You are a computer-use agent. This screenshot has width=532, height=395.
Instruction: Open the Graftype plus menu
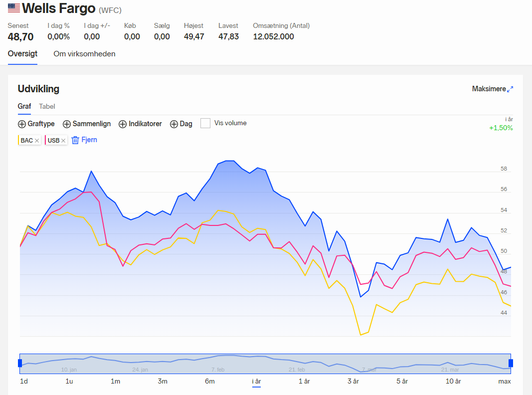[22, 124]
